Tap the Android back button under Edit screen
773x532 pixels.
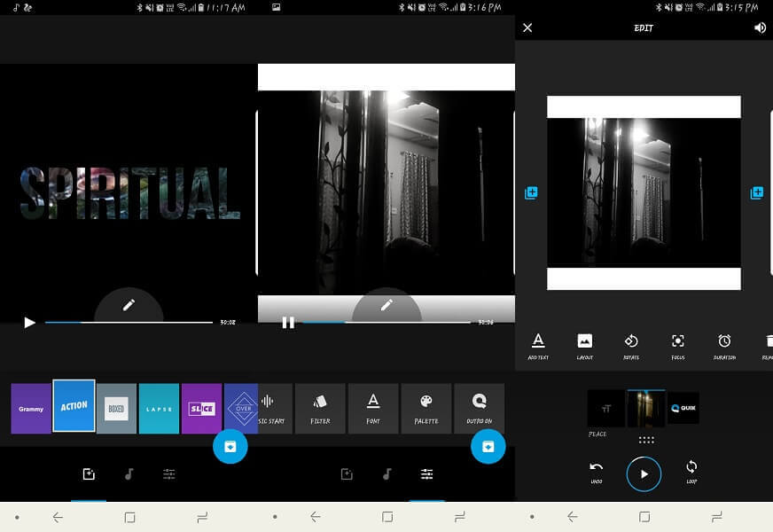[x=573, y=517]
